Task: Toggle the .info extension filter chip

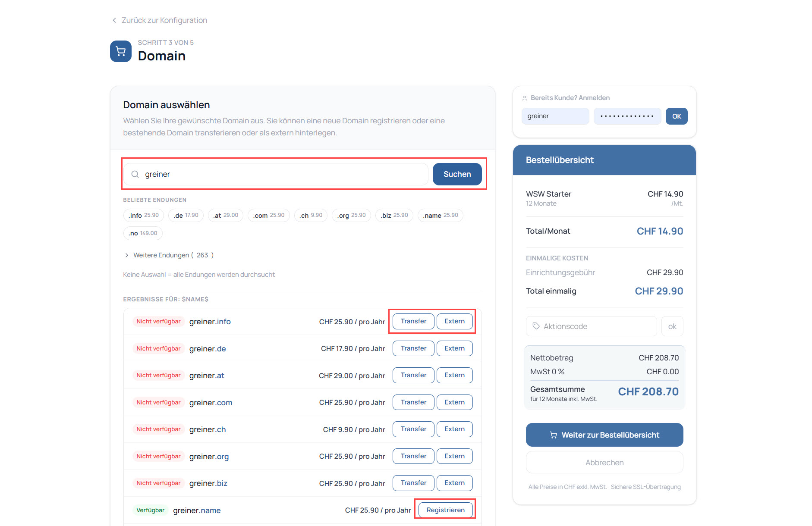Action: [x=143, y=216]
